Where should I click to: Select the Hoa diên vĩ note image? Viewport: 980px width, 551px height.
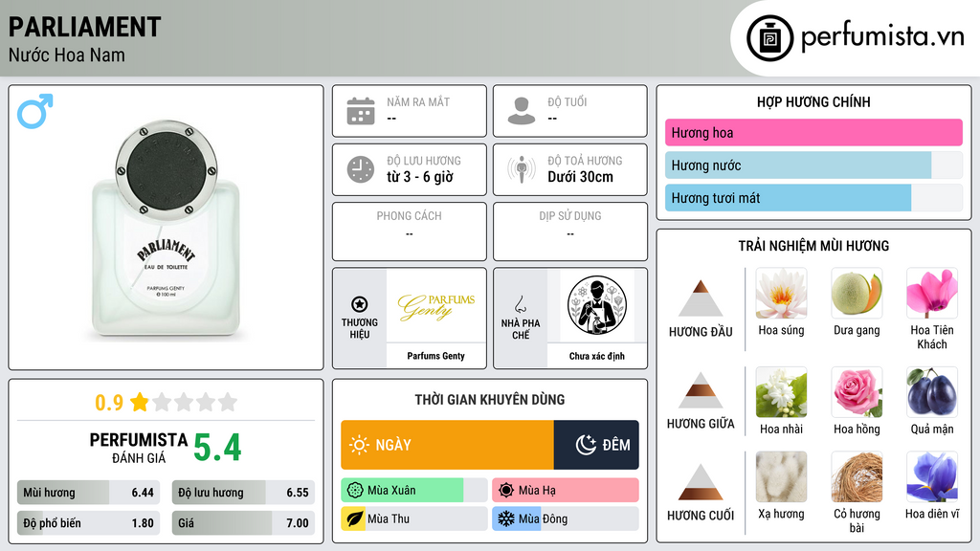(932, 477)
